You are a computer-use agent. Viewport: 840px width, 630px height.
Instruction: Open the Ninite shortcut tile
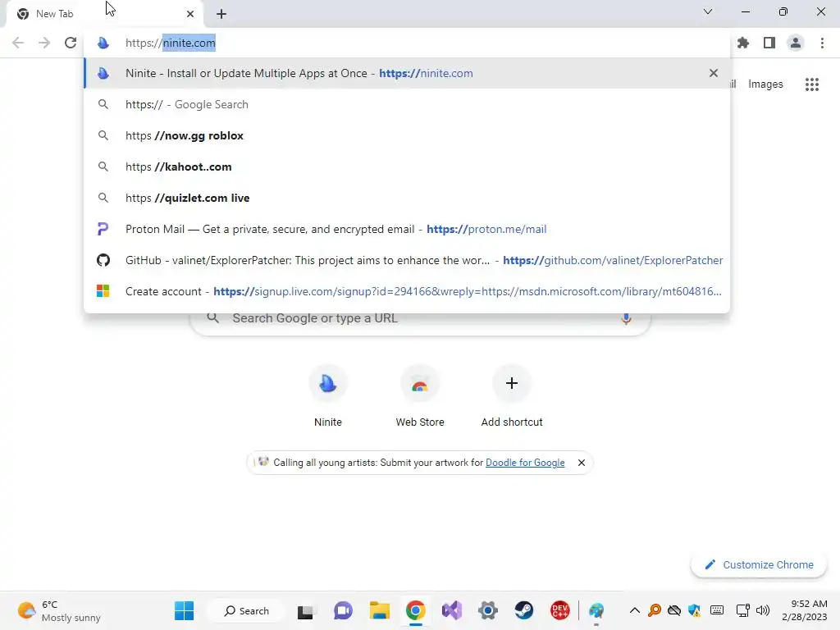point(328,397)
